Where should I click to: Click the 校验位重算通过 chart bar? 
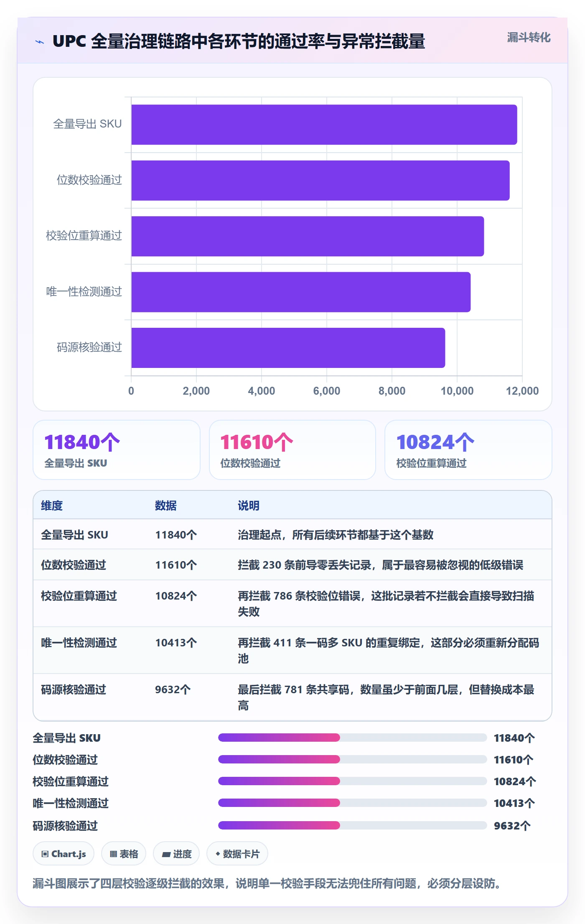click(308, 236)
